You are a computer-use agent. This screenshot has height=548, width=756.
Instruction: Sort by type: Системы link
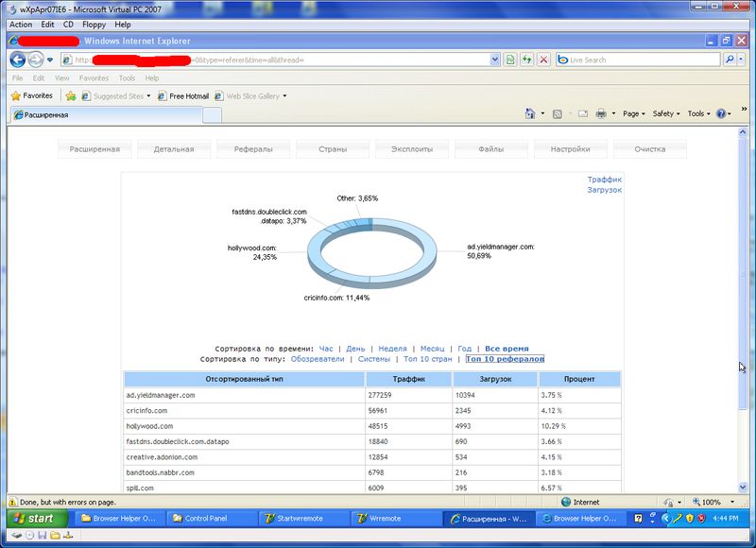pos(374,359)
